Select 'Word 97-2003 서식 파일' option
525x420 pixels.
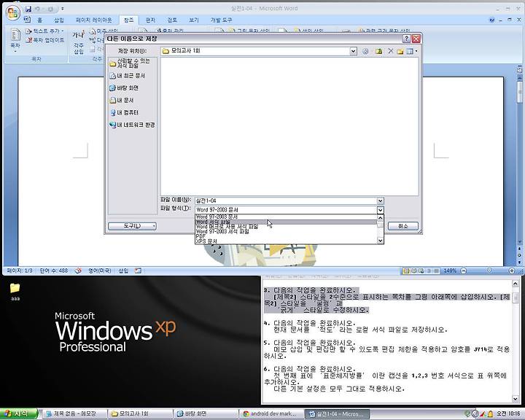(286, 231)
